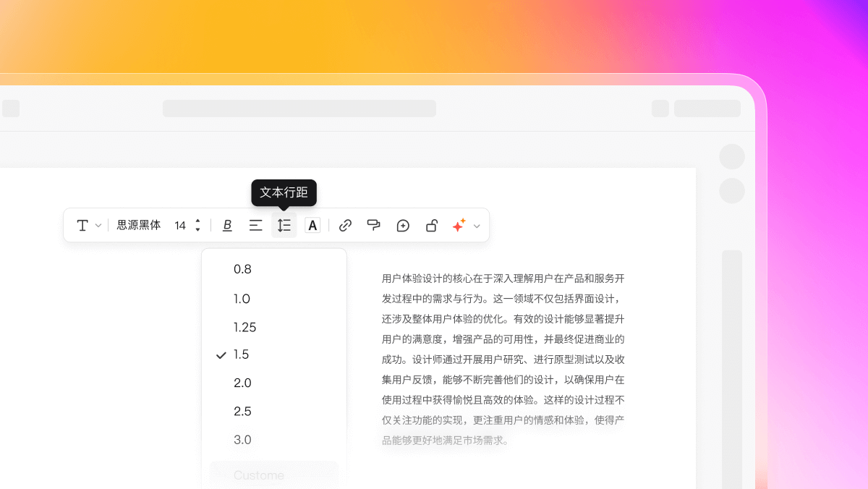Image resolution: width=868 pixels, height=489 pixels.
Task: Open text alignment options
Action: (x=255, y=226)
